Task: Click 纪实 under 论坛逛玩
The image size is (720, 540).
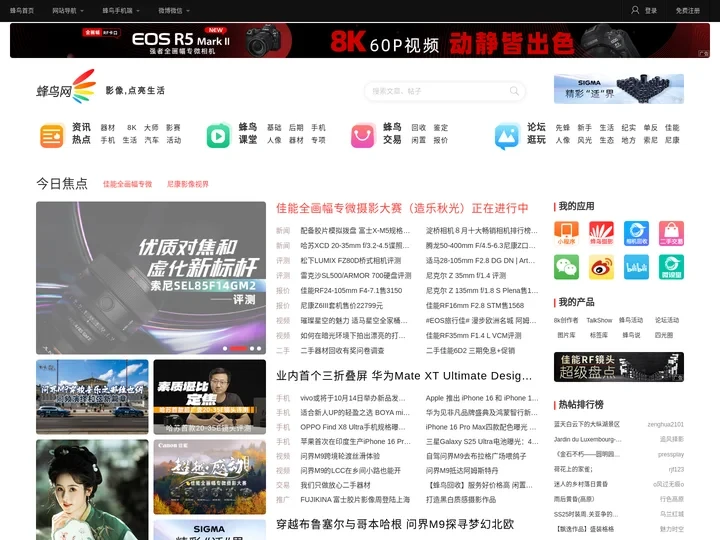Action: click(x=629, y=128)
